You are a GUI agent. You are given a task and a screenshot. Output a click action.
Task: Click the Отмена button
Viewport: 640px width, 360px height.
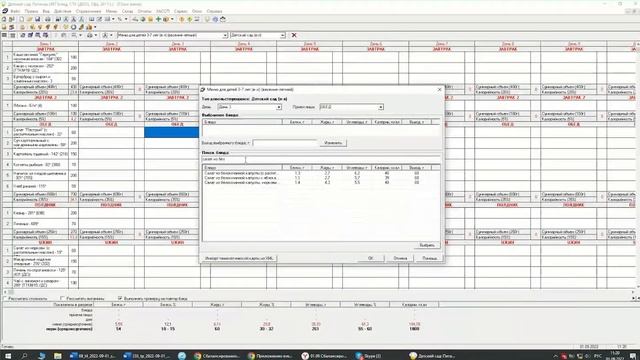400,258
